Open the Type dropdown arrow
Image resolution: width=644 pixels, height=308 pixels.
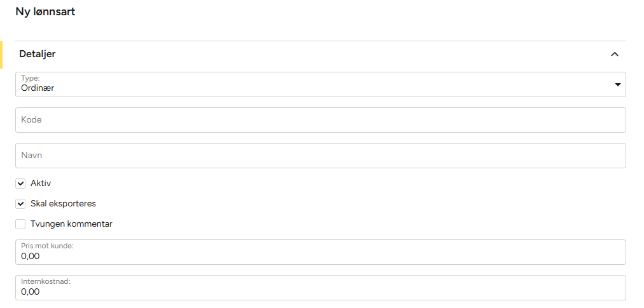click(x=617, y=84)
